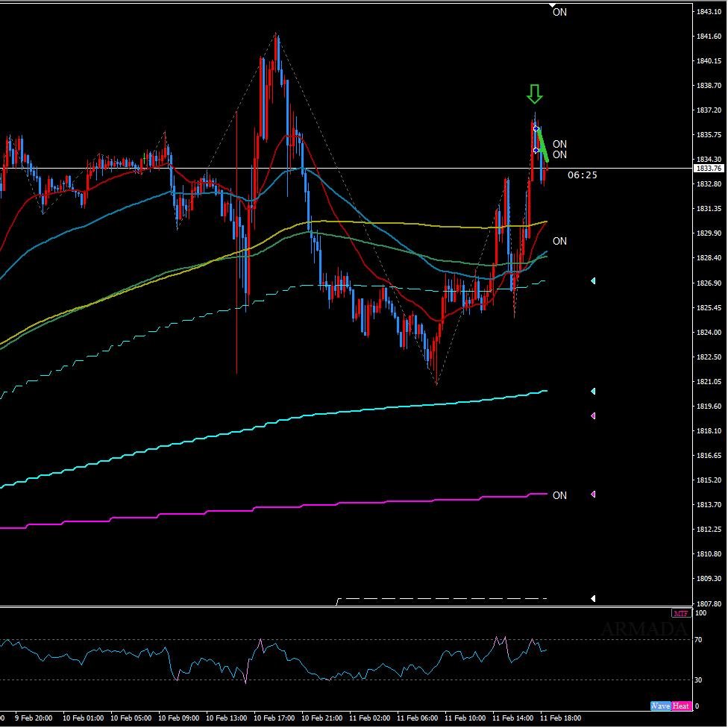The image size is (728, 728).
Task: Click the 1843.10 price scale label
Action: coord(709,12)
